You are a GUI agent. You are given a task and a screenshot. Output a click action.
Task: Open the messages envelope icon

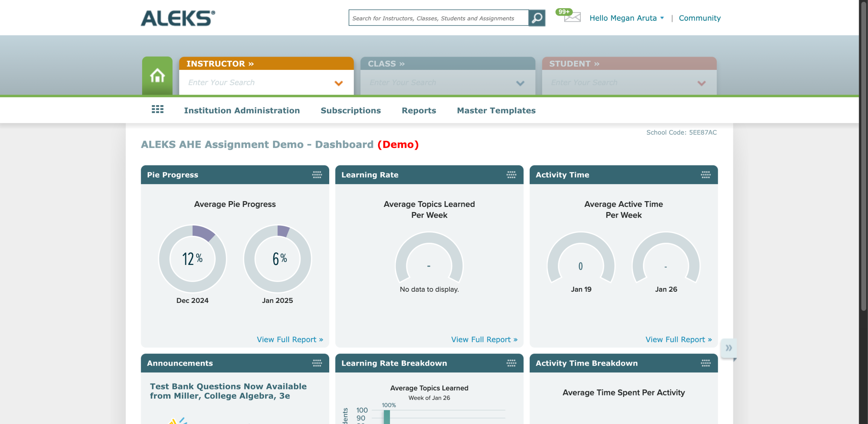tap(572, 17)
